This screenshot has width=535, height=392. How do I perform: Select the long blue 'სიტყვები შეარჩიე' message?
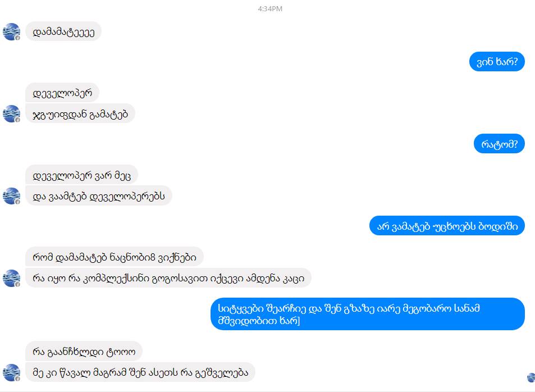[x=368, y=314]
